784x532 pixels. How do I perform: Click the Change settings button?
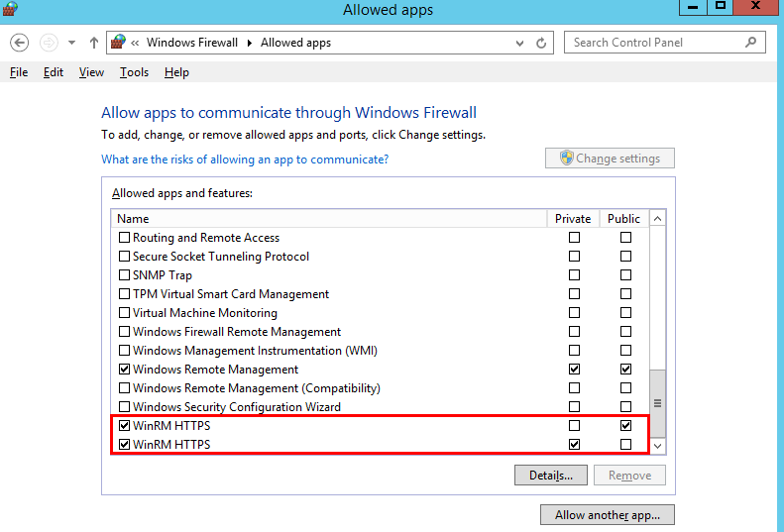[x=610, y=158]
